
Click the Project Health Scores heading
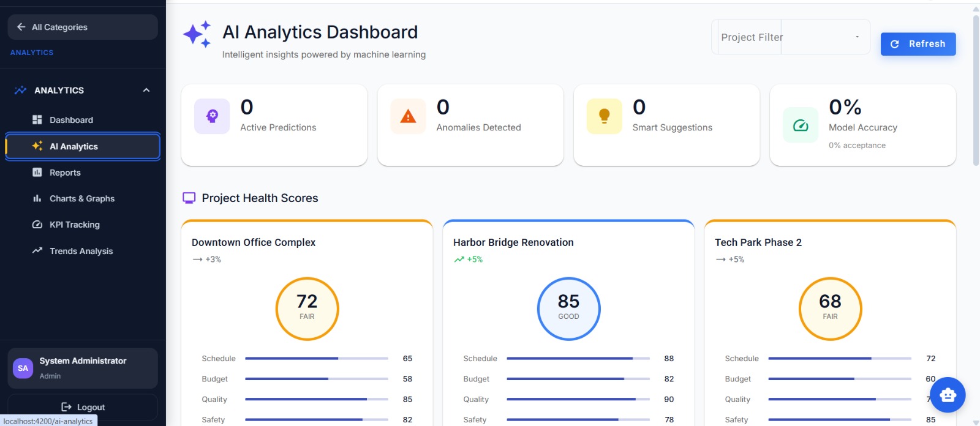[260, 198]
